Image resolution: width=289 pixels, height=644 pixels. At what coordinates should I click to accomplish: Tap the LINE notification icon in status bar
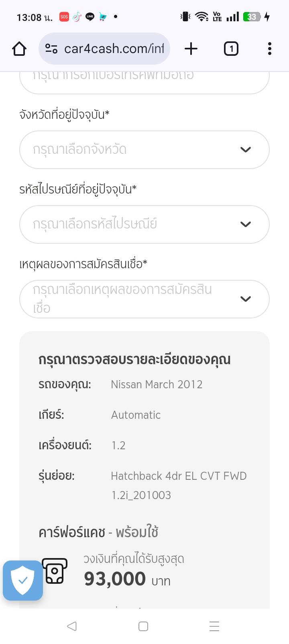90,17
